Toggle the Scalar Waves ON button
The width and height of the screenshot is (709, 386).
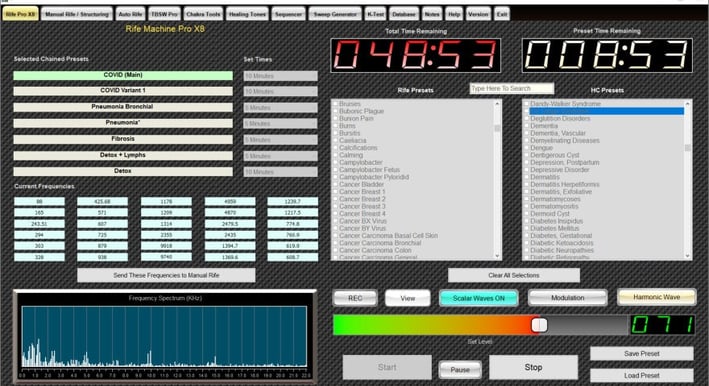(x=479, y=298)
